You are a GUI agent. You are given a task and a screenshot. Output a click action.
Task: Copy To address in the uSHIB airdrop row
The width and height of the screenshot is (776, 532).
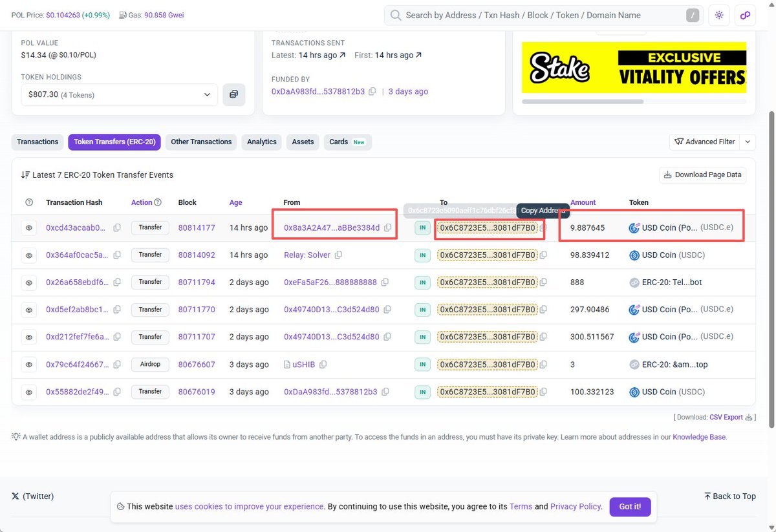(x=544, y=365)
